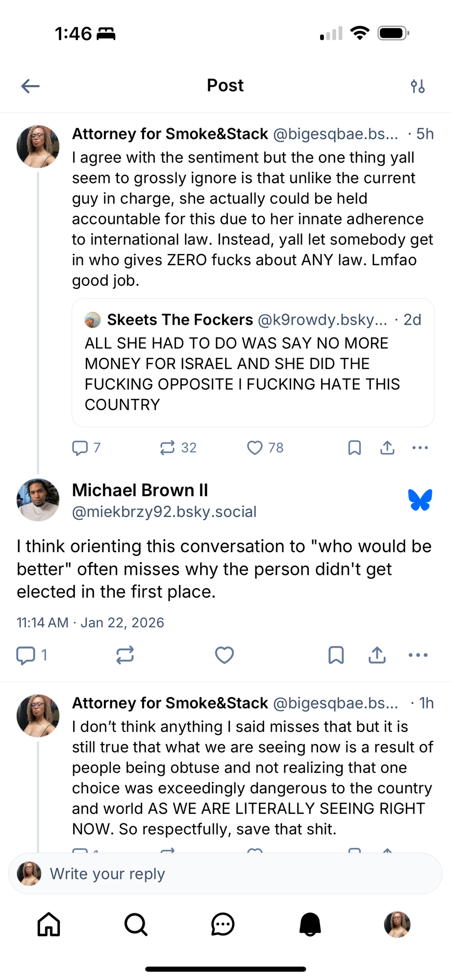Viewport: 451px width, 980px height.
Task: Repost the post with 32 reposts
Action: tap(167, 448)
